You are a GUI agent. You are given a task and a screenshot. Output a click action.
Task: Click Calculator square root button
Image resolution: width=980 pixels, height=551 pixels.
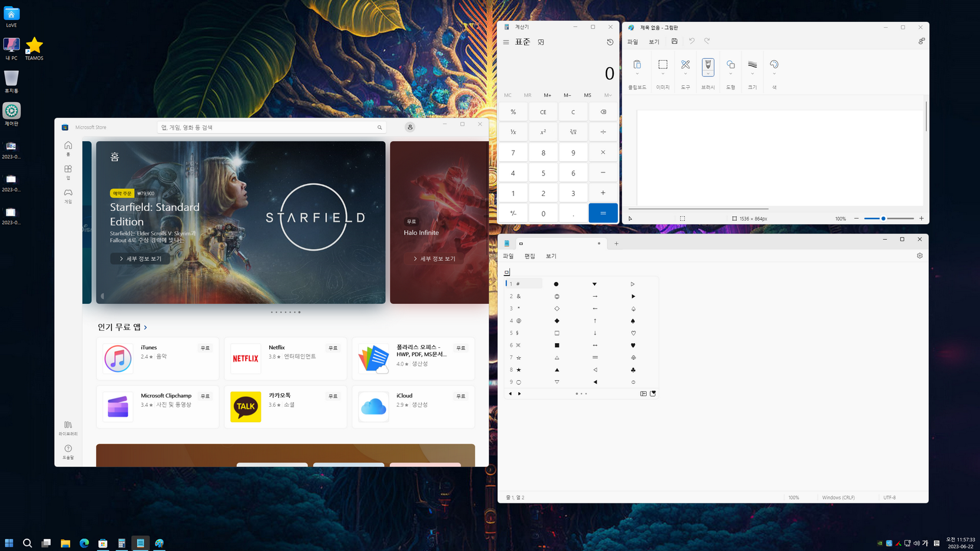click(573, 132)
